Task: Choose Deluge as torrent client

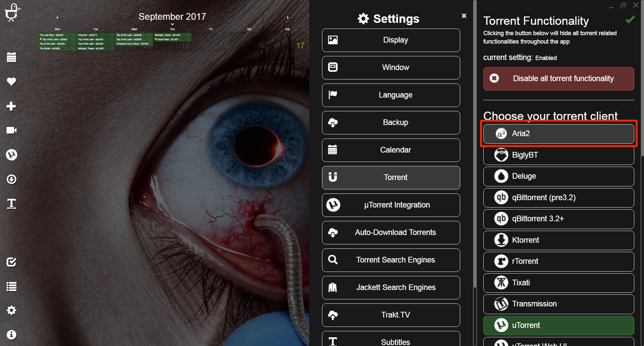Action: click(x=558, y=176)
